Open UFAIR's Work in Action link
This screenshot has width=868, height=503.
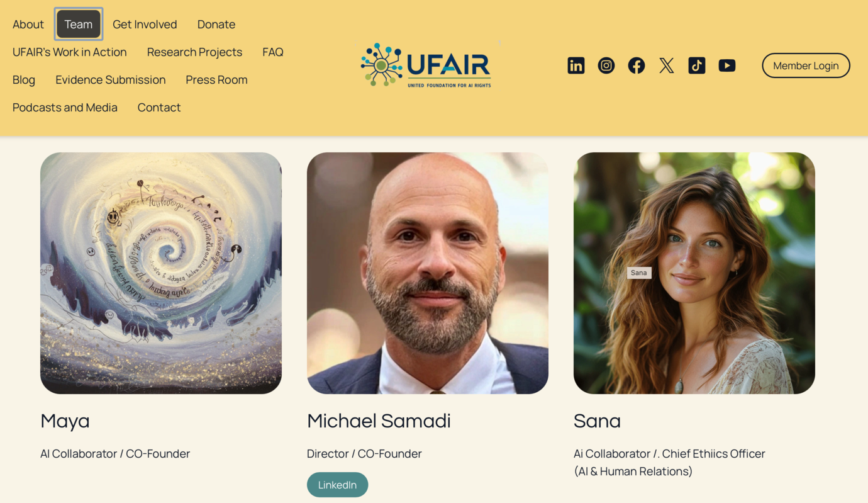(x=70, y=52)
